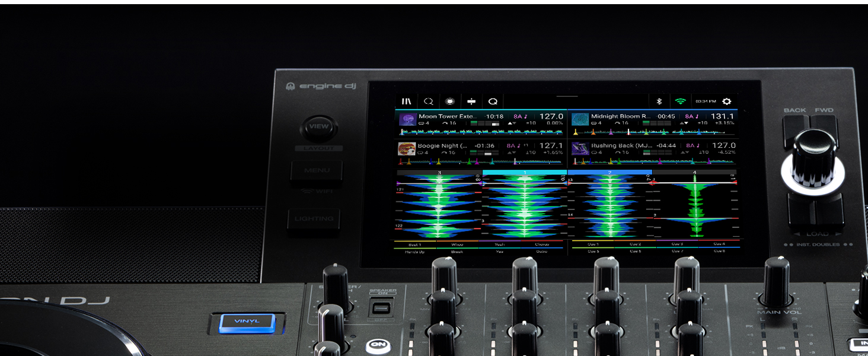
Task: Flip the SPEAKER ON/OFF switch
Action: tap(382, 308)
